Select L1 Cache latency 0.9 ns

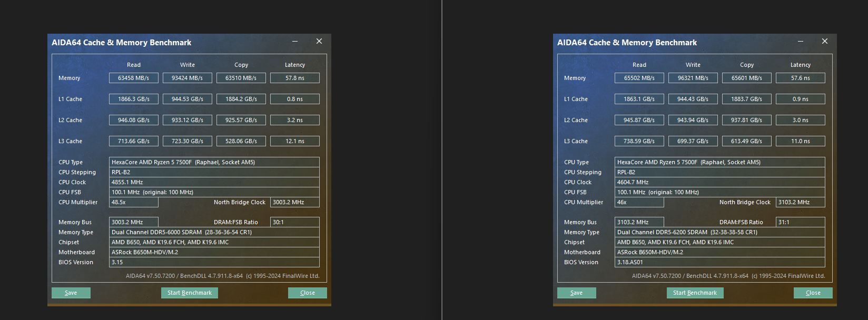[801, 99]
